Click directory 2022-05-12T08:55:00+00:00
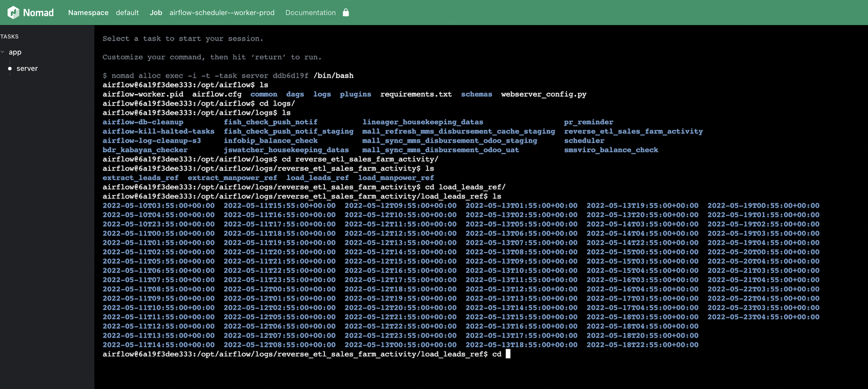 [x=279, y=345]
